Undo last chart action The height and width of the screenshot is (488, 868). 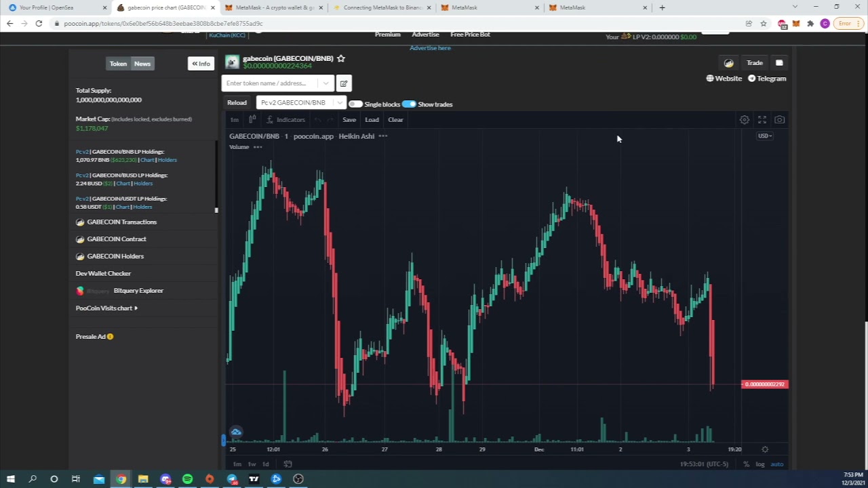[x=317, y=120]
